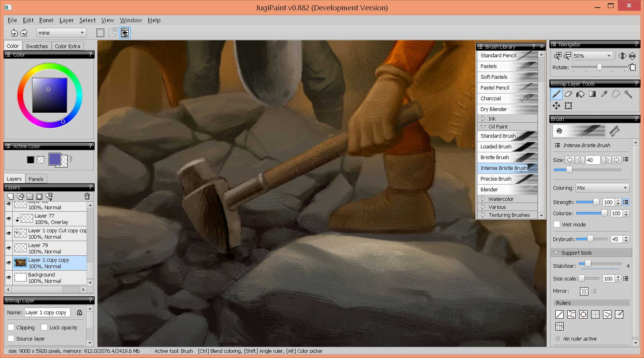Image resolution: width=644 pixels, height=358 pixels.
Task: Click the Rotate slider handle in Navigator
Action: [599, 67]
